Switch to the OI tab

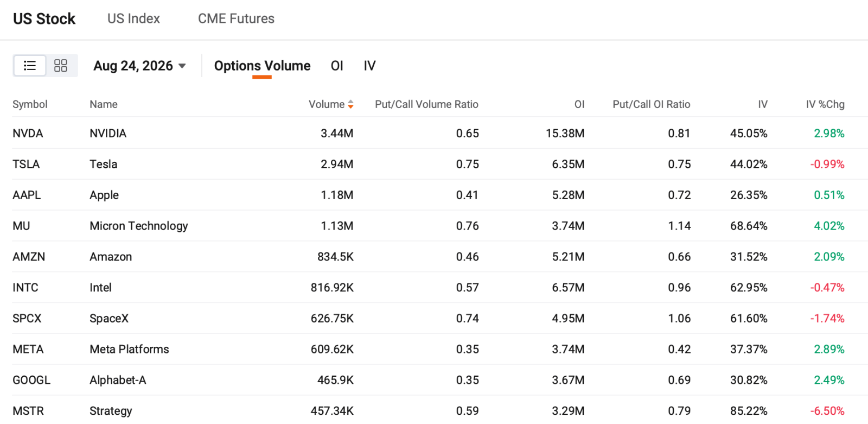pyautogui.click(x=337, y=66)
